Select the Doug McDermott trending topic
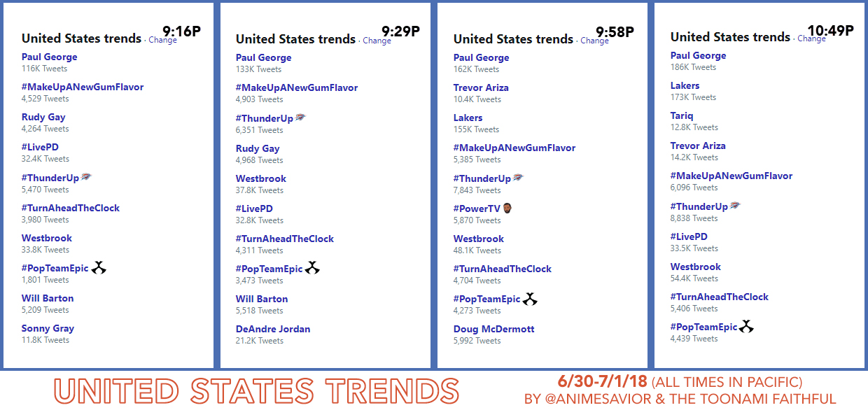The image size is (868, 410). point(494,329)
